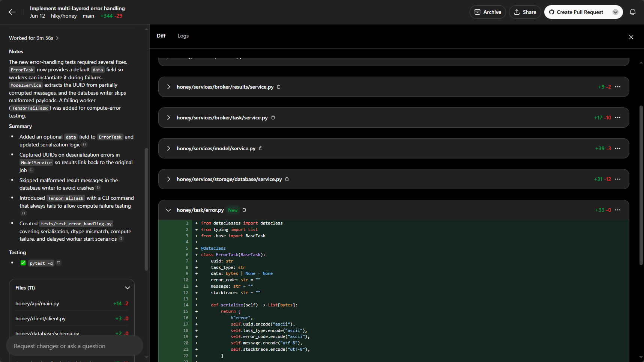The height and width of the screenshot is (362, 644).
Task: Open more options for honey/task/error.py
Action: [x=618, y=210]
